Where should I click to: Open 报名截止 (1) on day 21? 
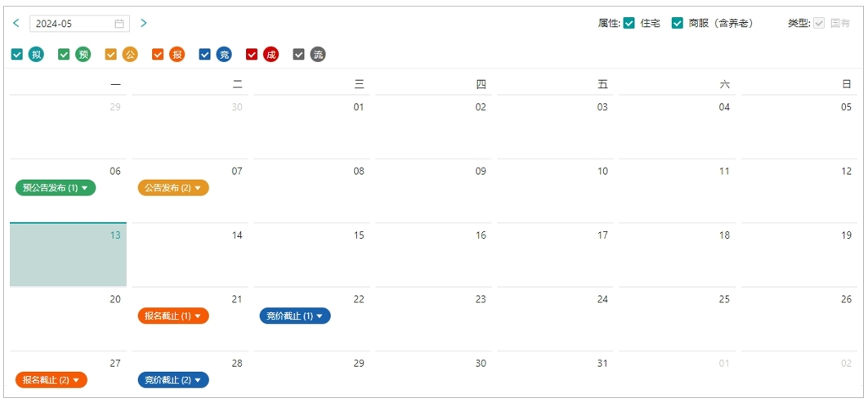[x=173, y=316]
